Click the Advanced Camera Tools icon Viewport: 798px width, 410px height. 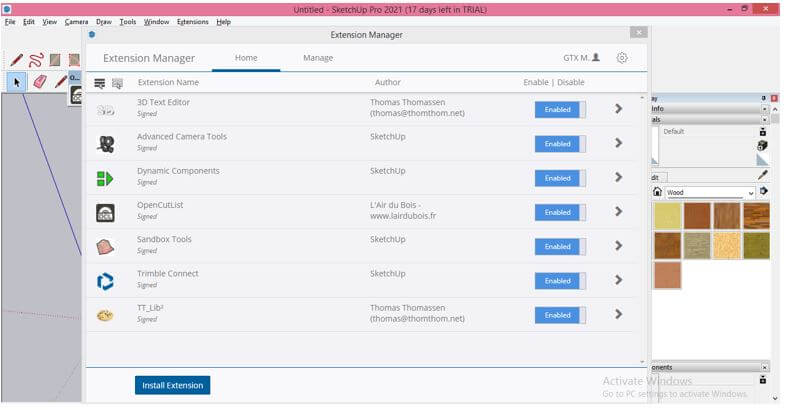[106, 144]
